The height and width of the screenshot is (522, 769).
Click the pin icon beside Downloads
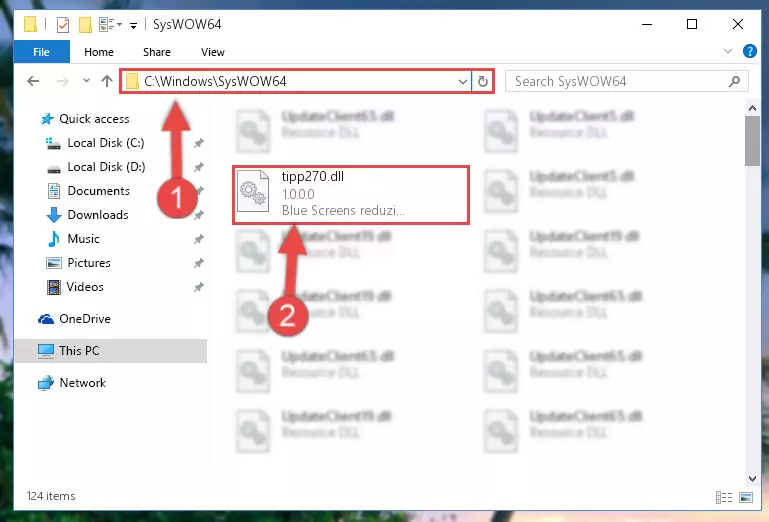[x=198, y=215]
